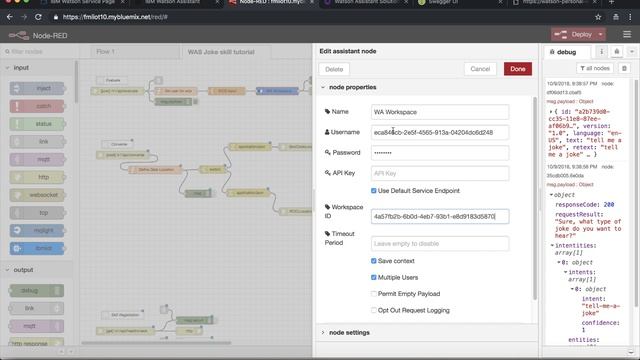
Task: Focus the Workspace ID input field
Action: tap(440, 216)
